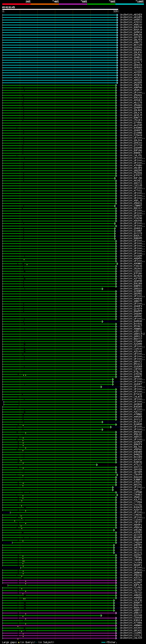
Task: Click the query name AV419145
Action: (8, 7)
